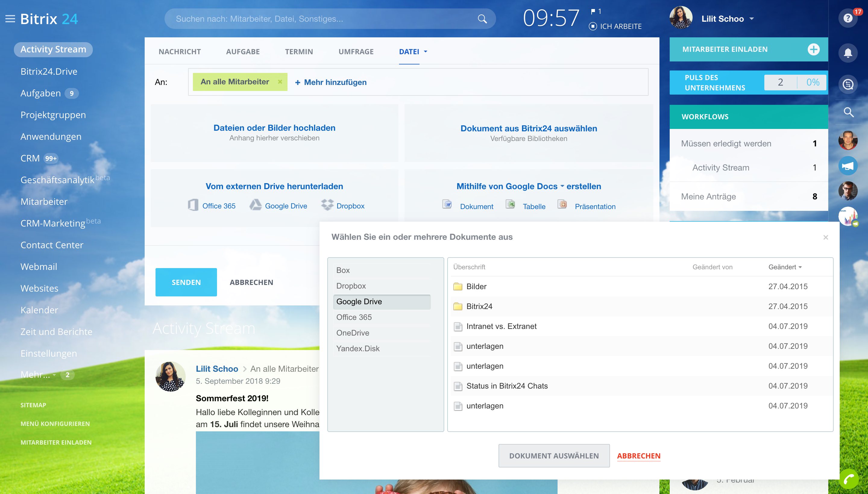868x494 pixels.
Task: Click the green phone call button
Action: click(849, 479)
